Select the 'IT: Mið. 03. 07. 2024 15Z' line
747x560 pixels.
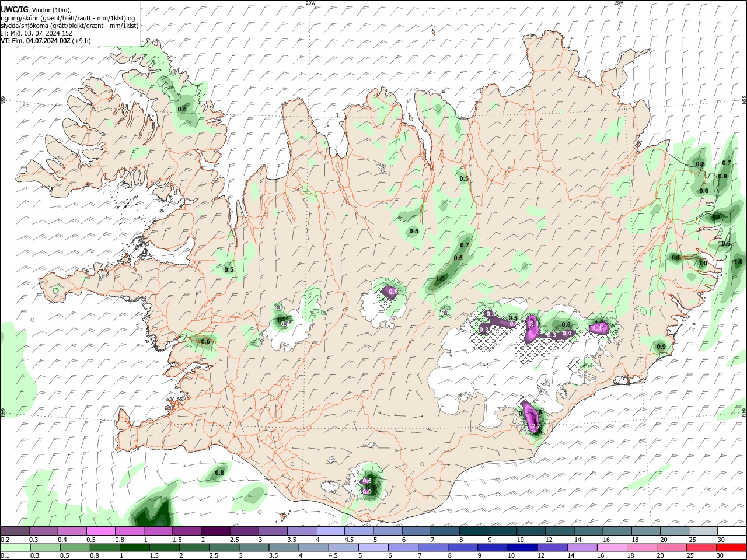tap(36, 33)
